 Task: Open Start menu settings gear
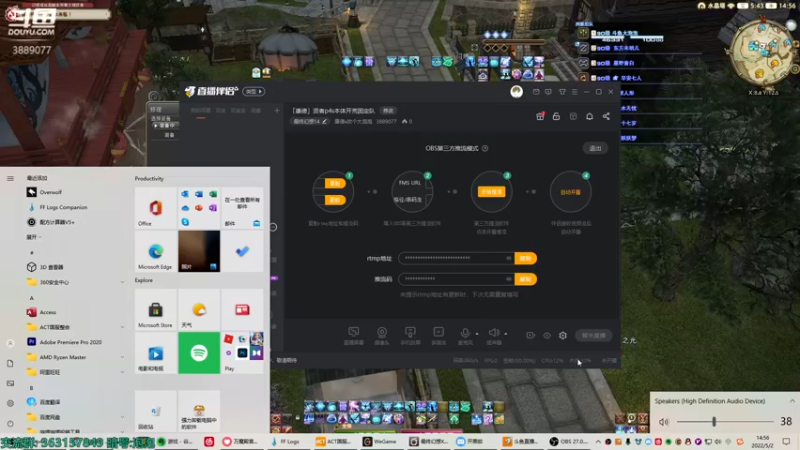coord(10,403)
